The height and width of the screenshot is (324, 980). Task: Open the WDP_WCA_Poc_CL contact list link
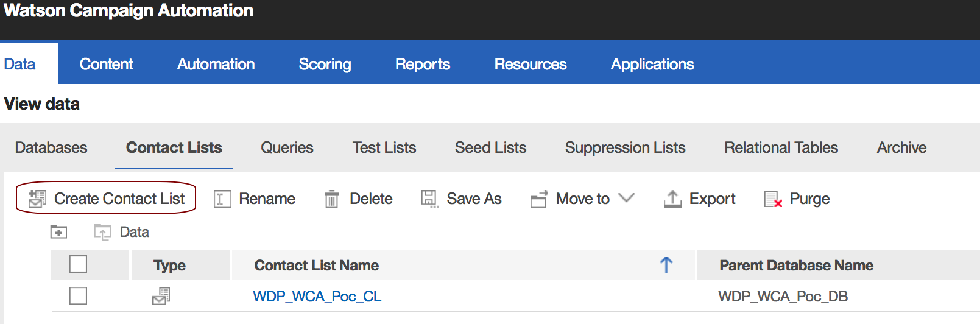[x=317, y=297]
